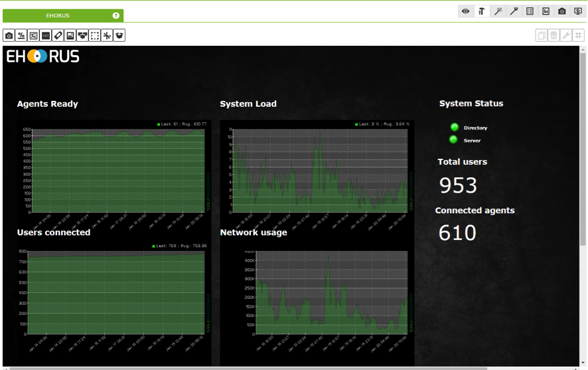The height and width of the screenshot is (370, 588).
Task: Click the 'System Status' label
Action: 471,104
